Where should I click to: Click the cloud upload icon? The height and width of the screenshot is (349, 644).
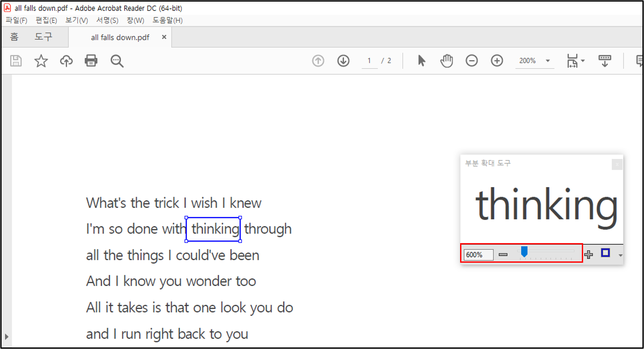coord(66,61)
